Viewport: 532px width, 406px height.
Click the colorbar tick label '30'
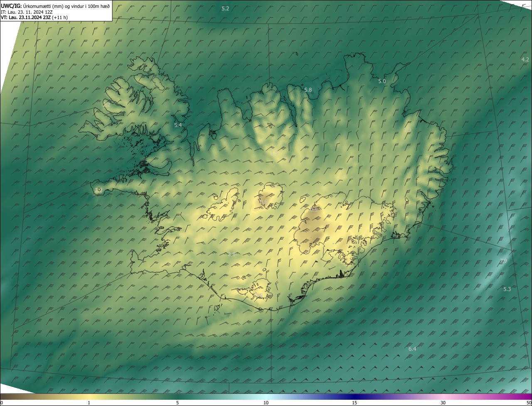pos(443,403)
